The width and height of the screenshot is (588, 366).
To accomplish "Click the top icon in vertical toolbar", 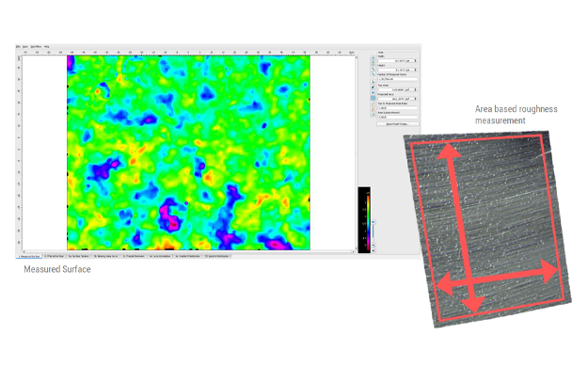I will (373, 58).
